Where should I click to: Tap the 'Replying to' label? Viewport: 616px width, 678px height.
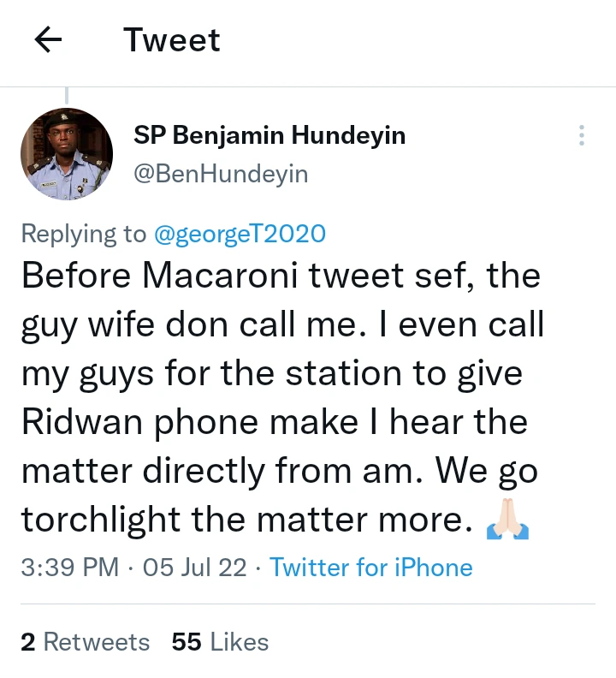(84, 234)
